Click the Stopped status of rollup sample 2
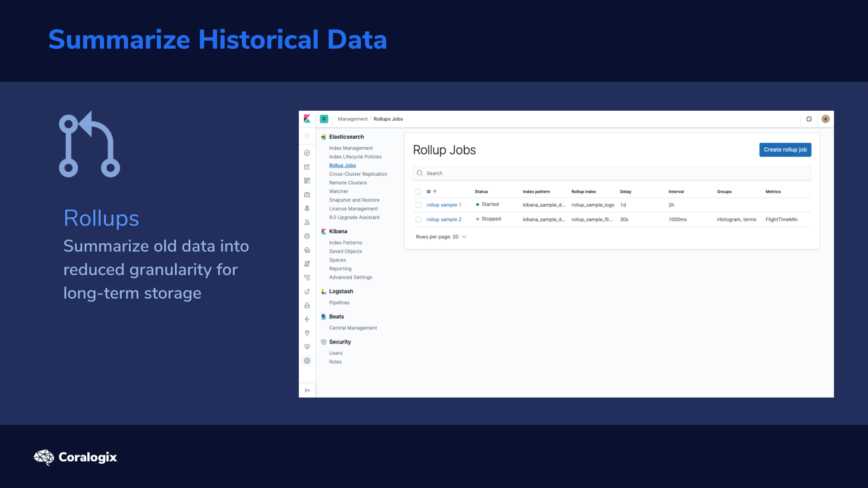The height and width of the screenshot is (488, 868). click(x=488, y=219)
